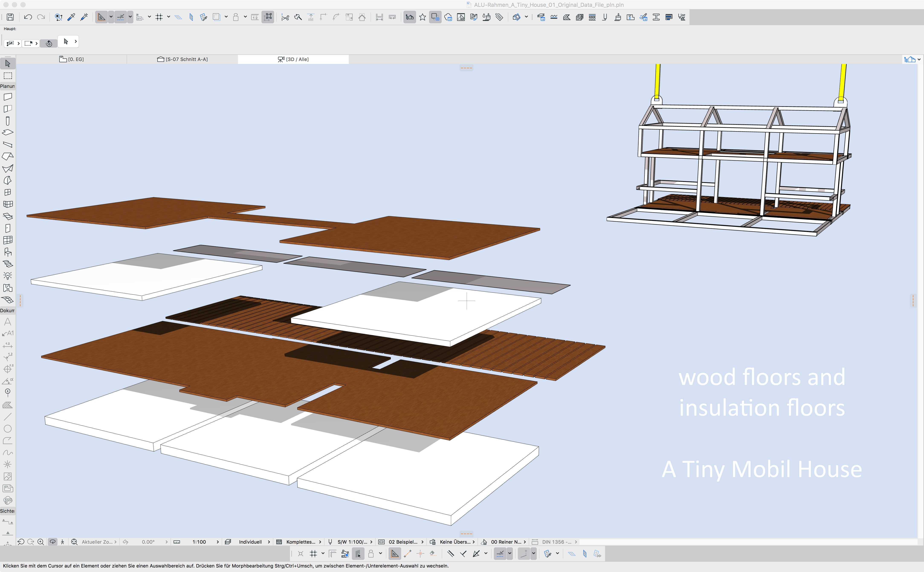Click the Undo arrow icon
This screenshot has height=572, width=924.
[28, 17]
